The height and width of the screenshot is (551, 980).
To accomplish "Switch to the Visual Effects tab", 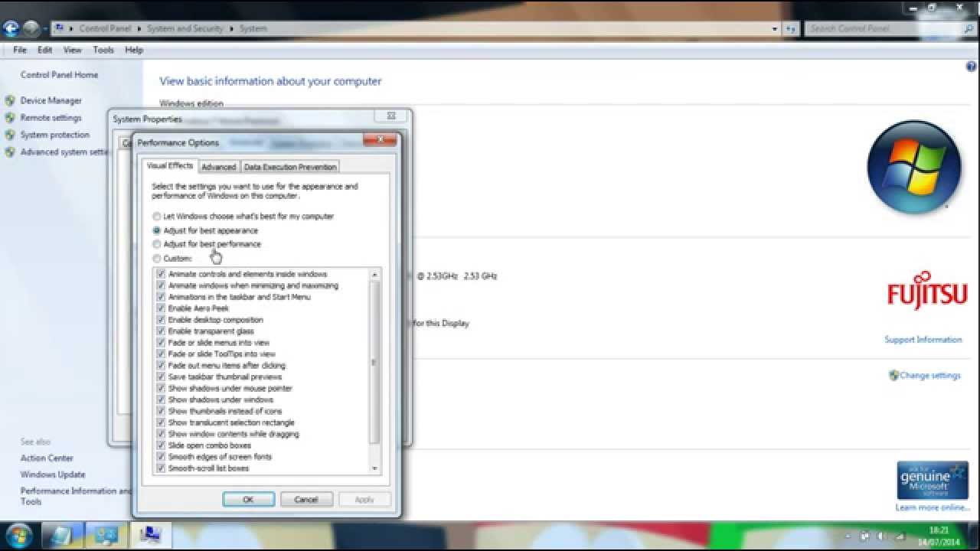I will coord(170,165).
